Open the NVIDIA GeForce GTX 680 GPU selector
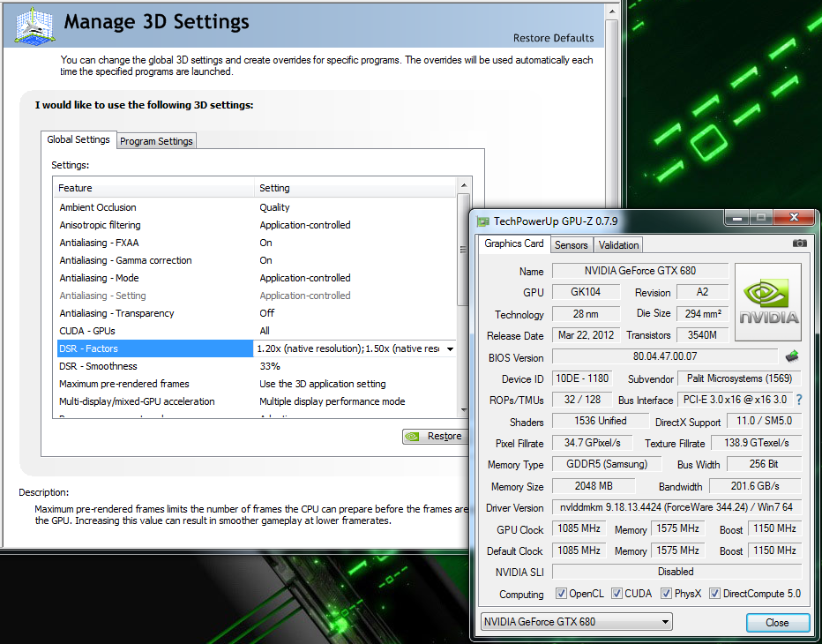Viewport: 822px width, 644px height. (576, 622)
